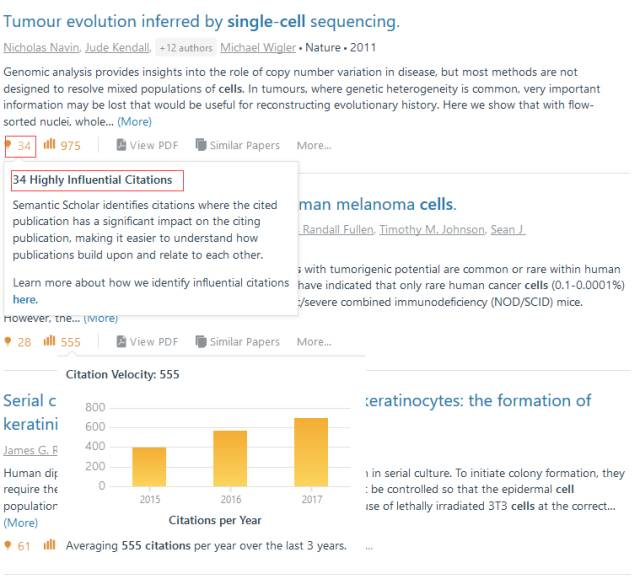This screenshot has height=579, width=640.
Task: Click the first paper's citation velocity bar icon
Action: pos(48,145)
